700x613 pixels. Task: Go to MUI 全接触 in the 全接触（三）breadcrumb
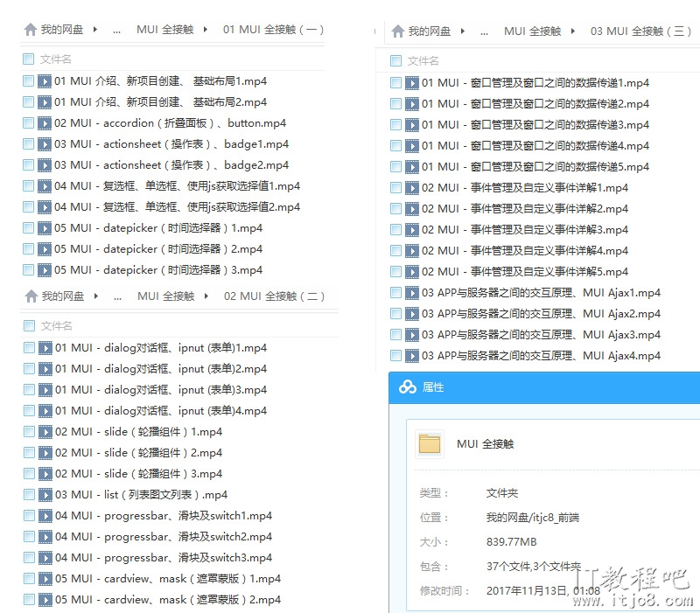coord(533,31)
